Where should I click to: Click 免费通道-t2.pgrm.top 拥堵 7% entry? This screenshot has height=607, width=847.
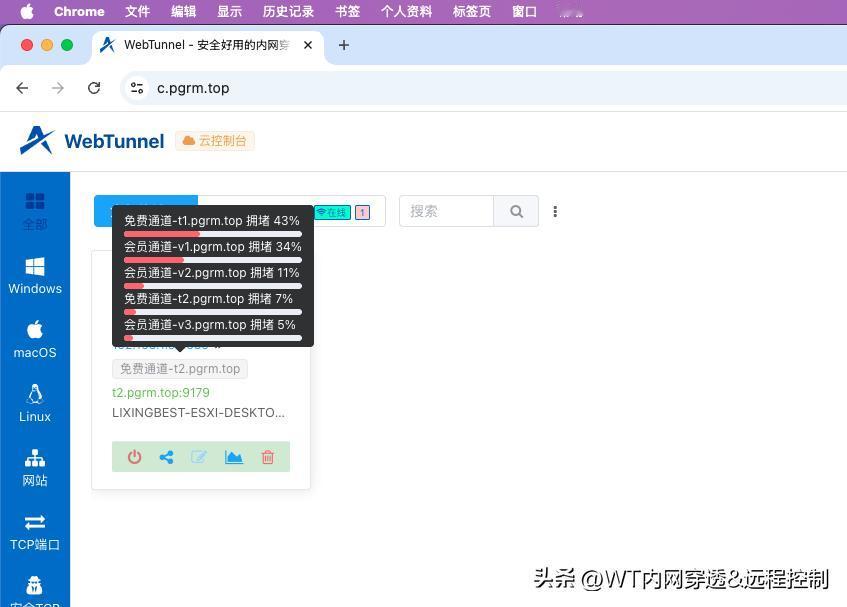pos(209,299)
